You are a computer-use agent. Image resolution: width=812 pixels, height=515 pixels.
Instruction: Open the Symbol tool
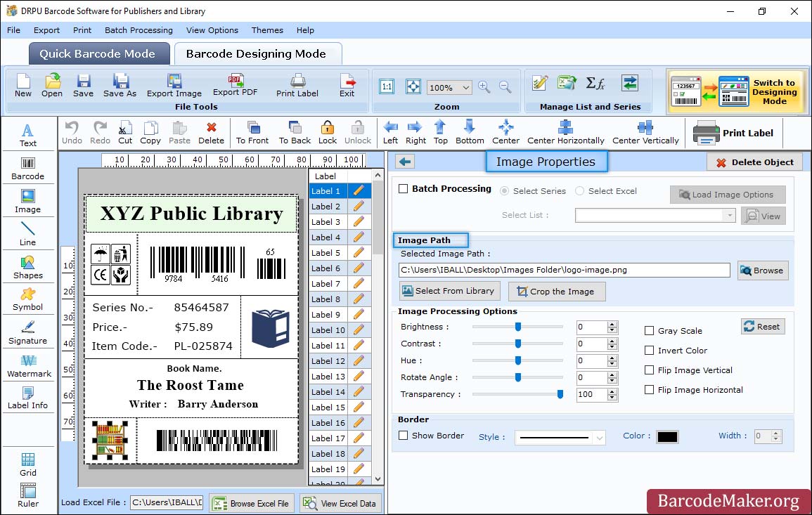pos(28,300)
